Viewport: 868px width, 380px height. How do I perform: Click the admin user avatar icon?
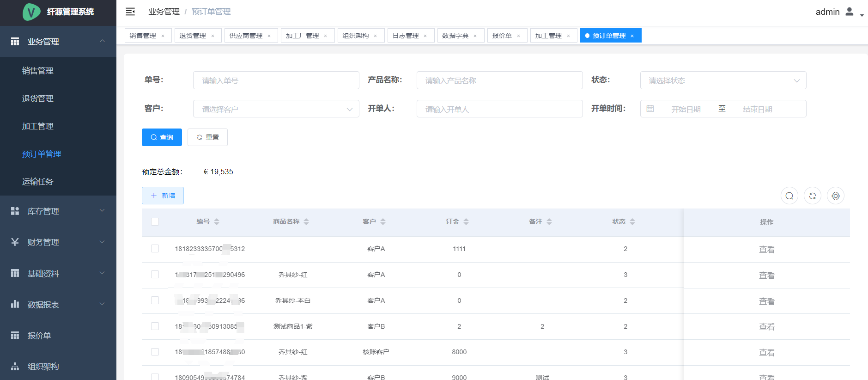849,12
